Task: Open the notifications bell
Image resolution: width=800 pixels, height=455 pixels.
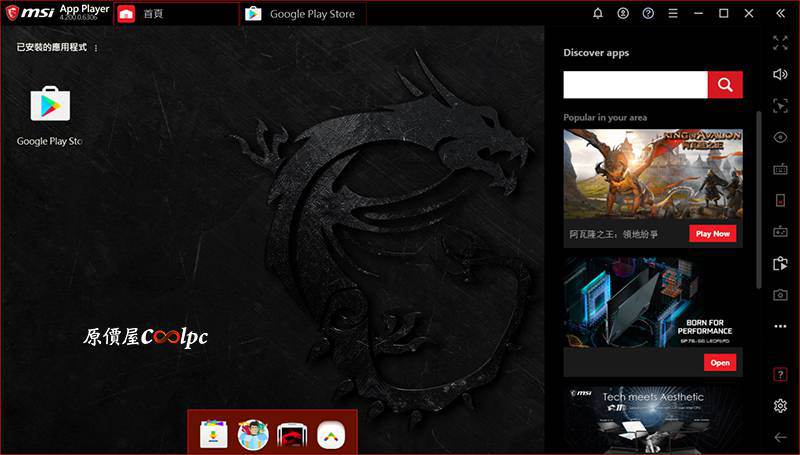Action: pos(597,13)
